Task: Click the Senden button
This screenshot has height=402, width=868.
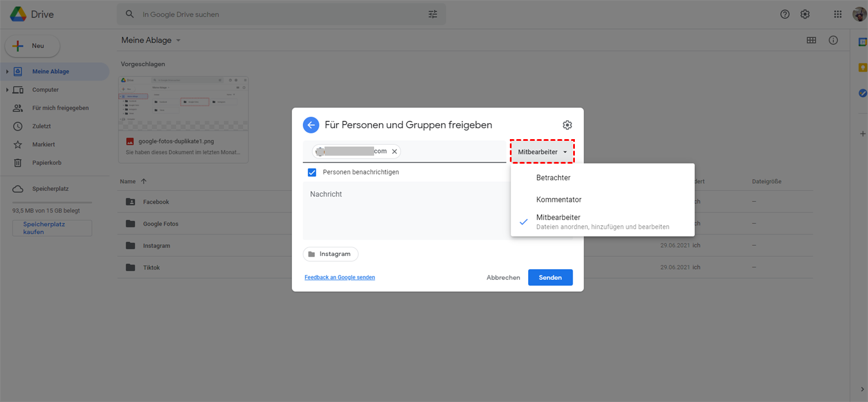Action: click(550, 278)
